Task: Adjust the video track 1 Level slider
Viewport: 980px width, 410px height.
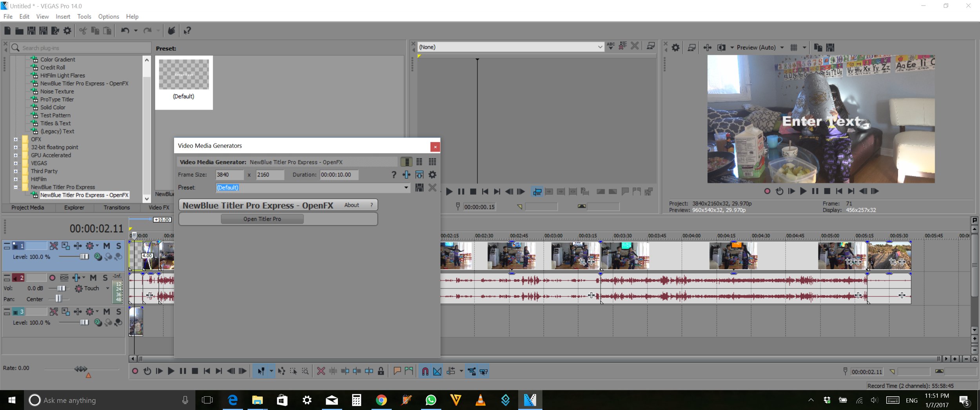Action: pyautogui.click(x=84, y=257)
